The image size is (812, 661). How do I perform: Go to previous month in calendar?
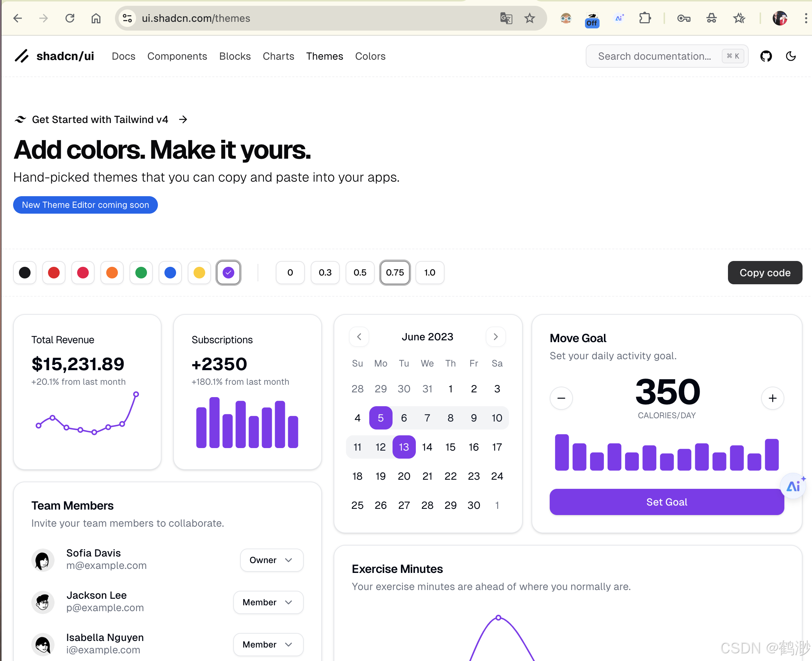pos(359,337)
